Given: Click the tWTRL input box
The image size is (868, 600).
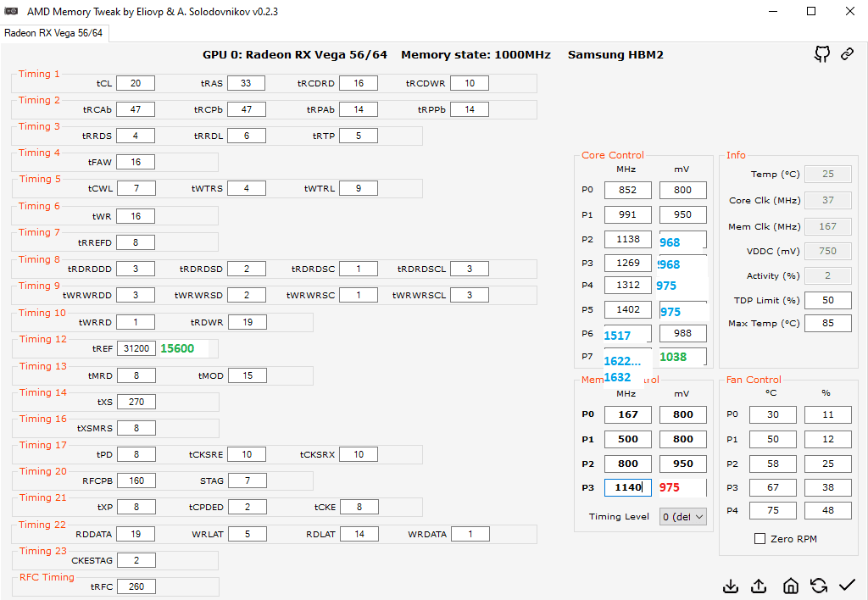Looking at the screenshot, I should (359, 188).
